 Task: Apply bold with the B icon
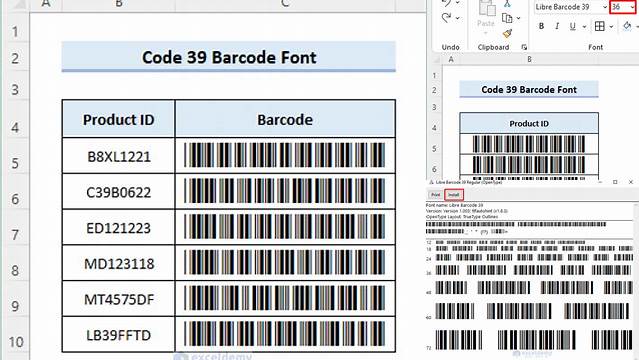541,26
